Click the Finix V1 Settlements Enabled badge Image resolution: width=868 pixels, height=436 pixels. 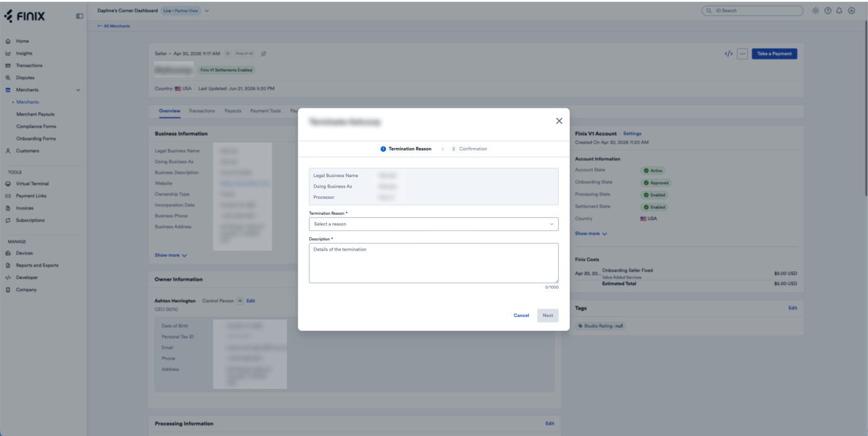226,70
